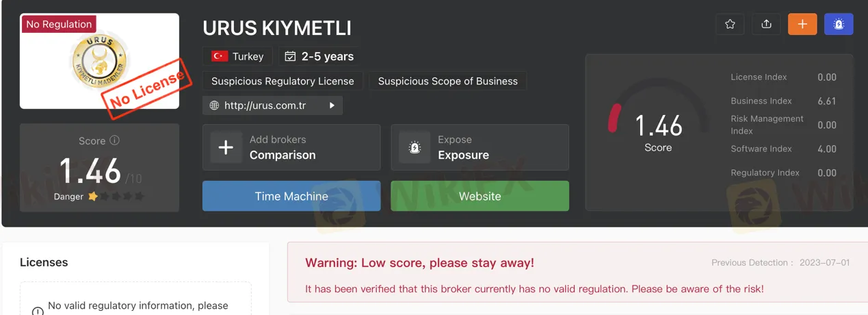Open the Time Machine
868x315 pixels.
291,196
